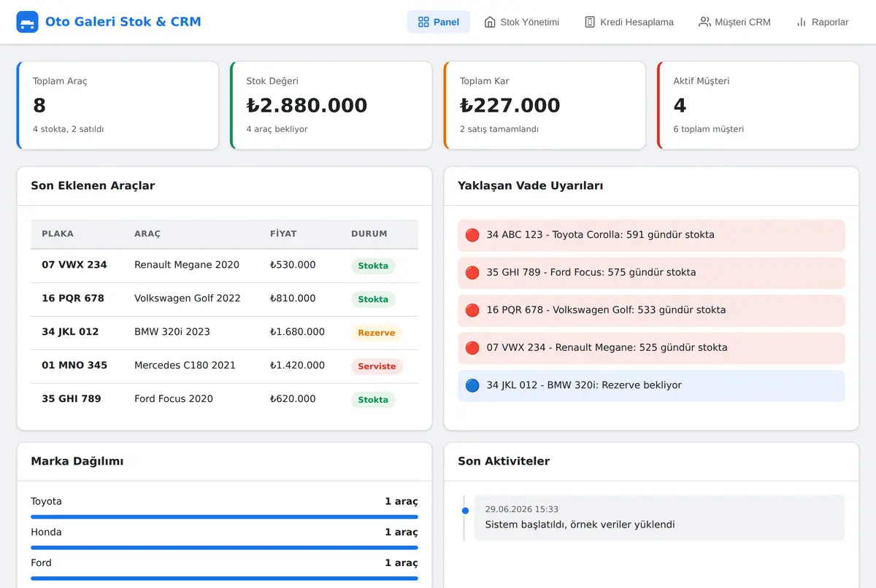Click the DURUM column header
Viewport: 876px width, 588px height.
(369, 234)
